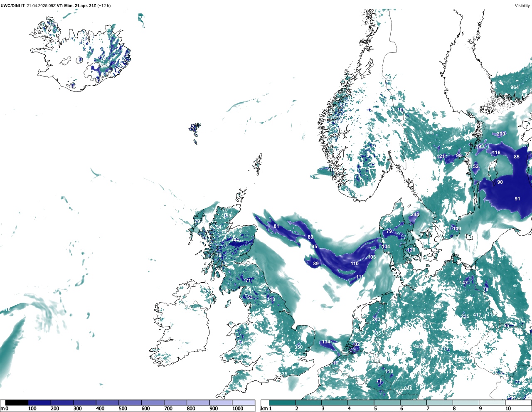532x412 pixels.
Task: Select the '235' visibility value
Action: pos(465,316)
